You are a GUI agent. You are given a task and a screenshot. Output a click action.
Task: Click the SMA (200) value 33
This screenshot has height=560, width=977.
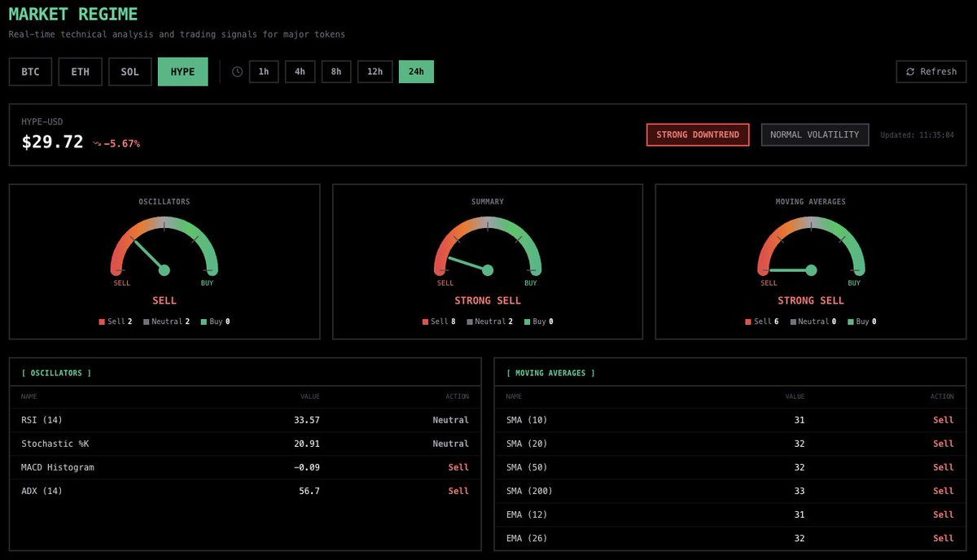[800, 491]
